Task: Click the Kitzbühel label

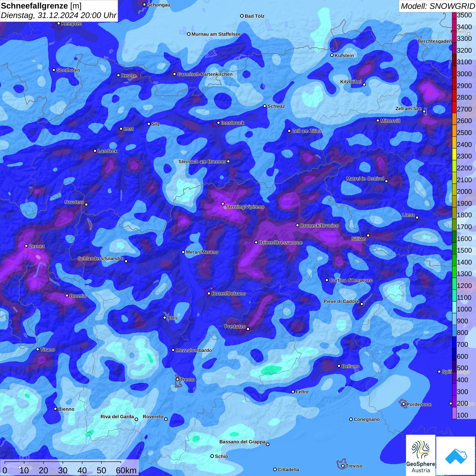Action: 351,82
